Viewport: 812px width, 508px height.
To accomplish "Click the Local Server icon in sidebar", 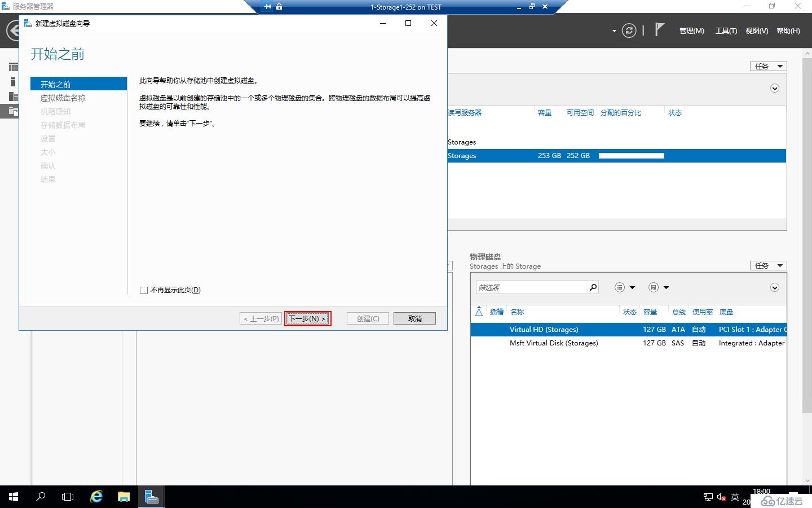I will 14,81.
